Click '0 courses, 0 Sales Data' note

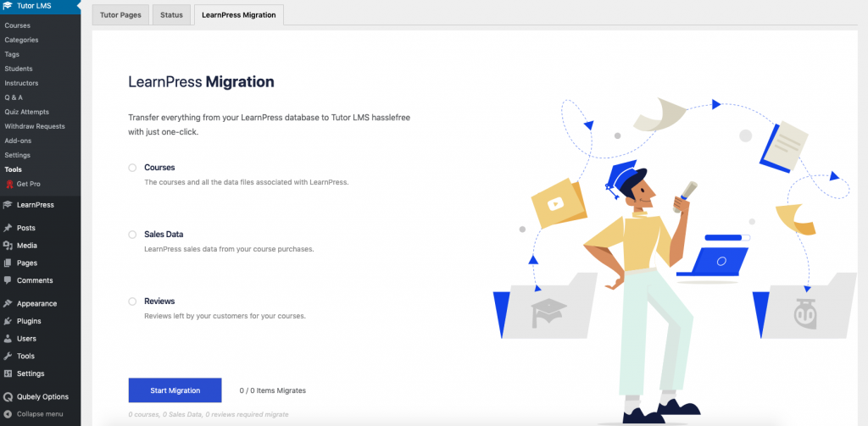209,414
